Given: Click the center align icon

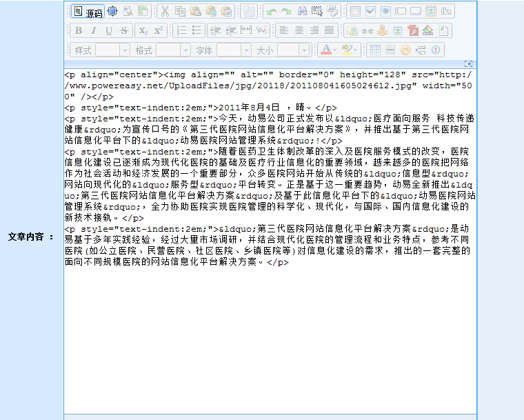Looking at the screenshot, I should (x=299, y=30).
